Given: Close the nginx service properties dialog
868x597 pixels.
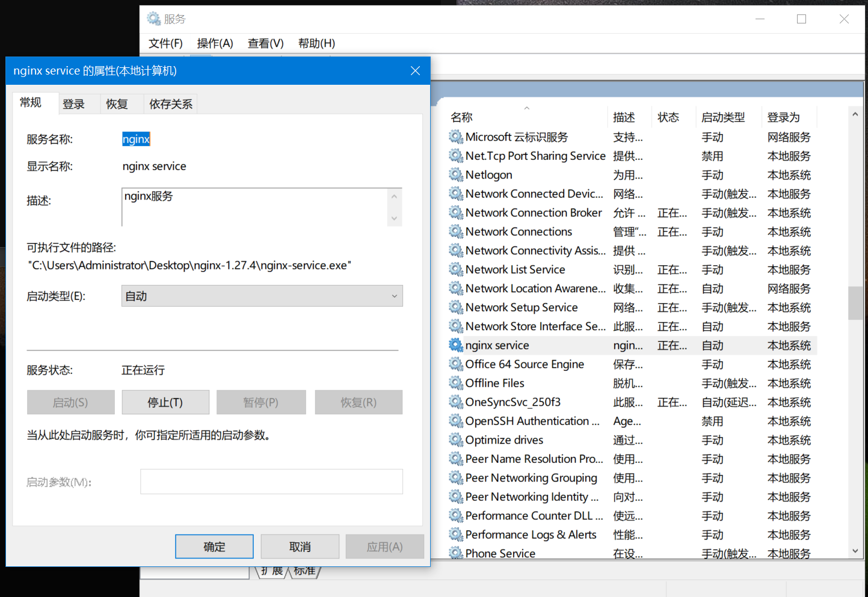Looking at the screenshot, I should 415,70.
